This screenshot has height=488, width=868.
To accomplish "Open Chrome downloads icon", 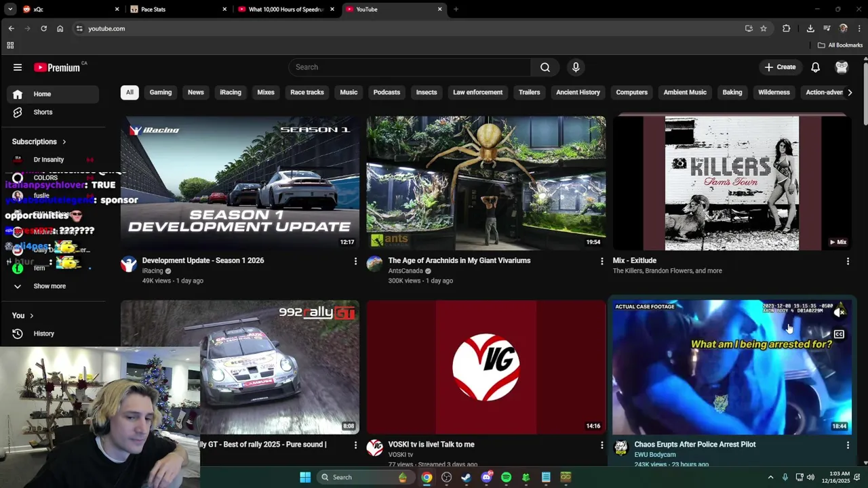I will pos(810,28).
